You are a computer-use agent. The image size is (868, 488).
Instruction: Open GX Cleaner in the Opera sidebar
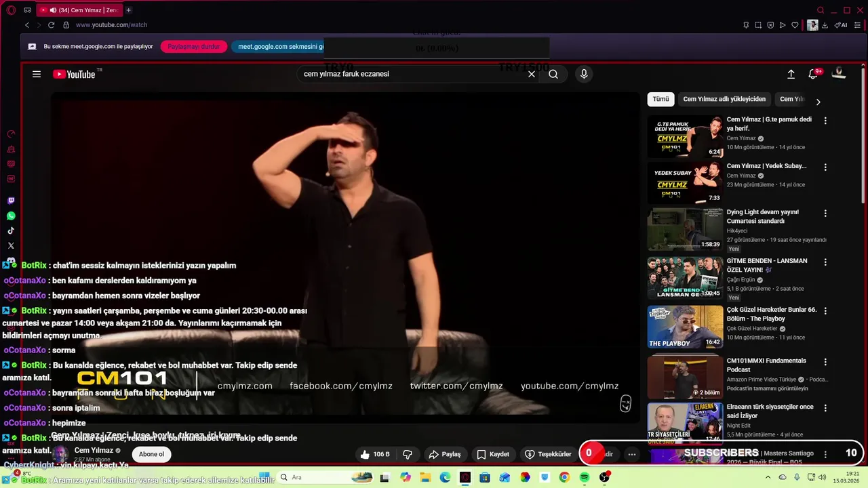[11, 149]
